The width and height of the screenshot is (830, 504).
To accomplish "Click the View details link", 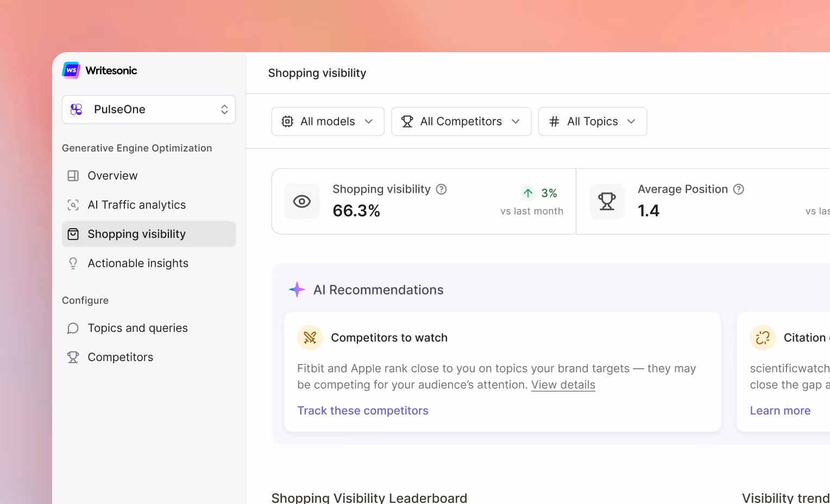I will tap(563, 385).
